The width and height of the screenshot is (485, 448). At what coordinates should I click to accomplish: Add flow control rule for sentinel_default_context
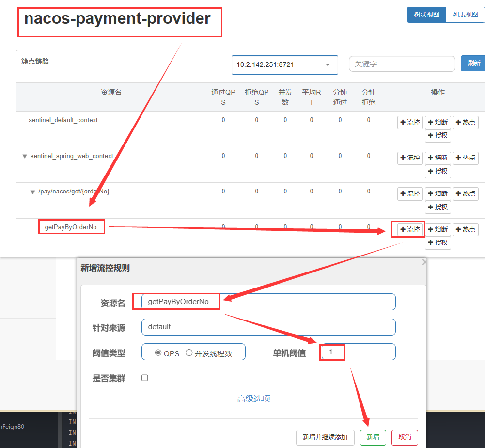(410, 122)
